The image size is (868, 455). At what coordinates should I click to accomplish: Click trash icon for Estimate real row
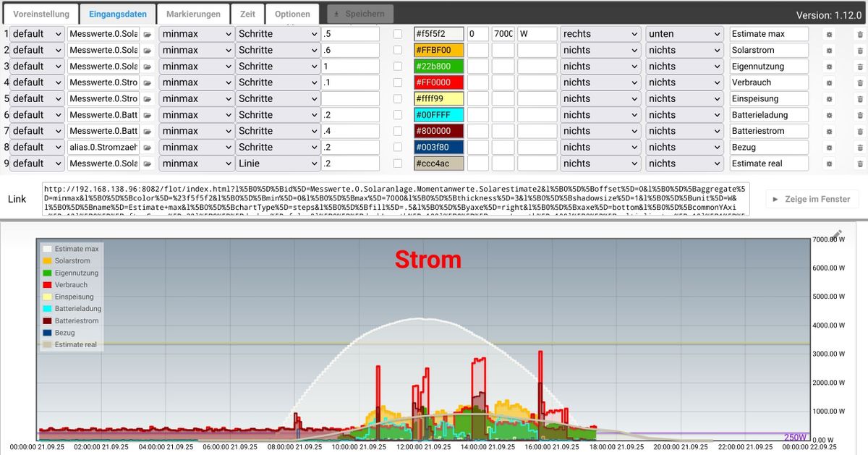click(x=860, y=163)
